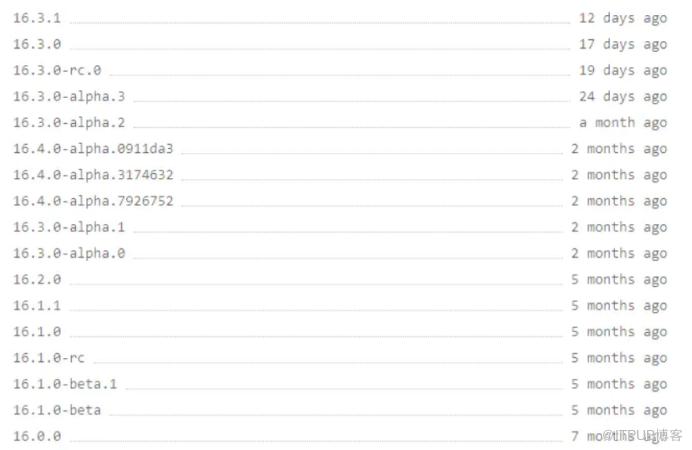Select the 16.1.0-rc version

pyautogui.click(x=49, y=358)
